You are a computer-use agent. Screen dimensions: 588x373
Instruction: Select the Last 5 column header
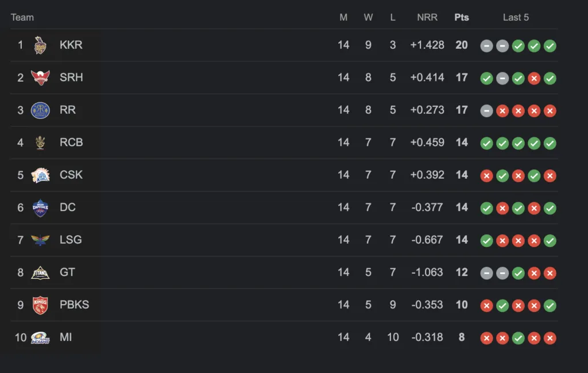(516, 17)
